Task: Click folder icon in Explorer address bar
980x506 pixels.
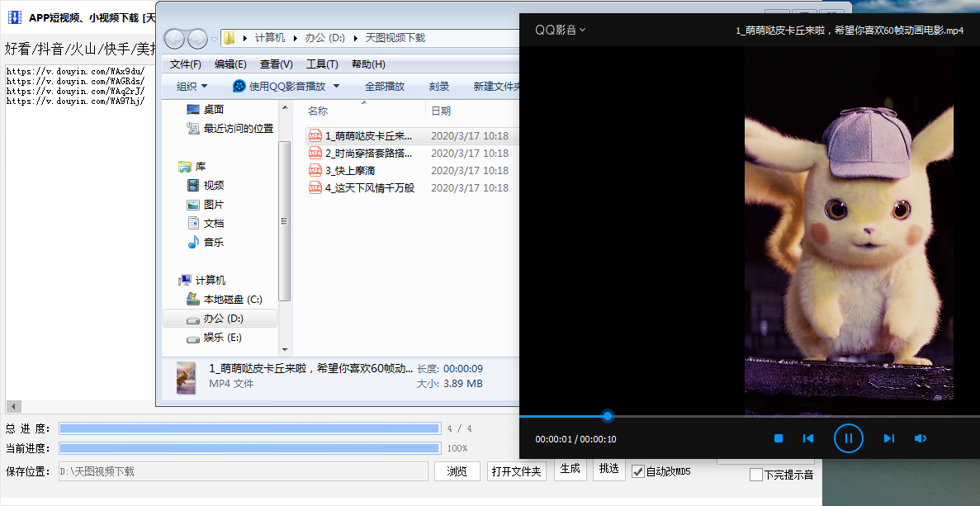Action: coord(230,38)
